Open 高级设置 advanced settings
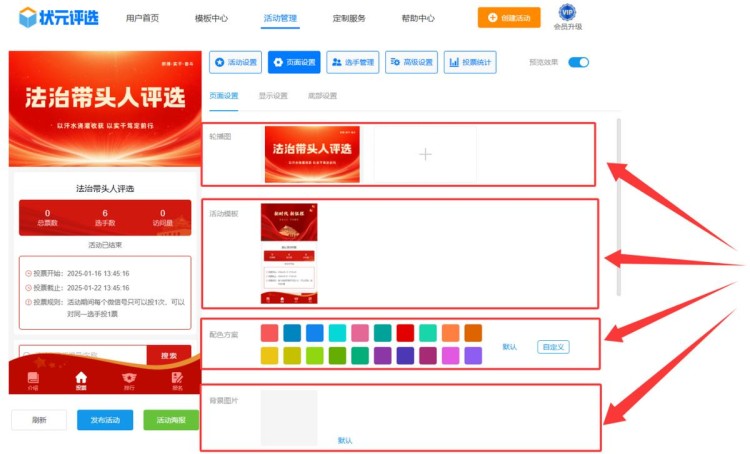 coord(411,63)
